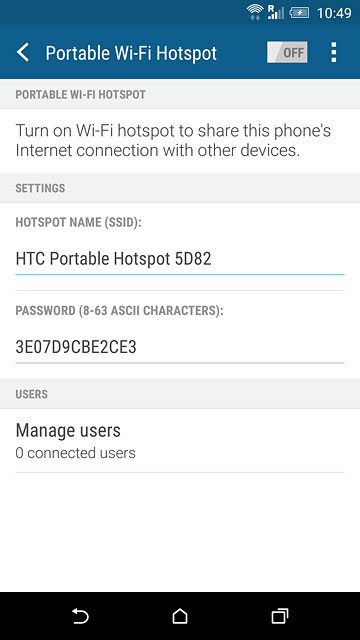
Task: Tap the Wi-Fi status icon
Action: tap(255, 12)
